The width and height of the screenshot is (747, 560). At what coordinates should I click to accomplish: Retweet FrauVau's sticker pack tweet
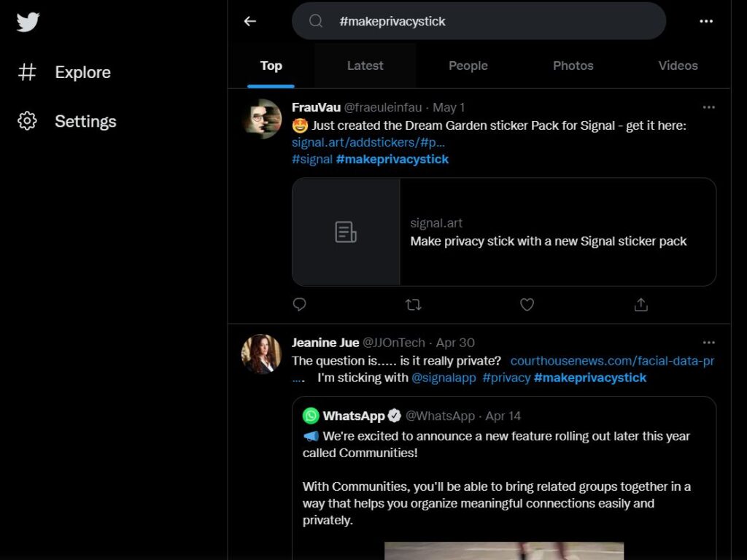coord(414,305)
